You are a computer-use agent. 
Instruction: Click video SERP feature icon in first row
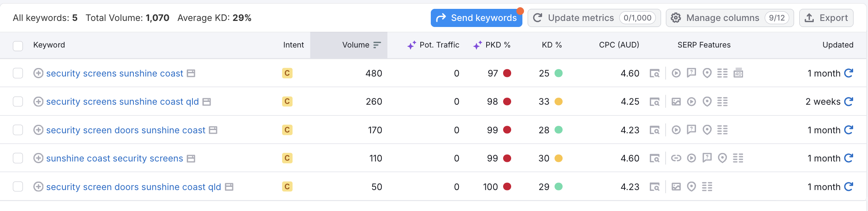676,73
